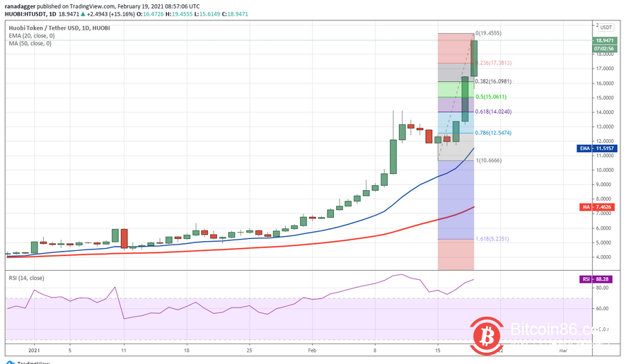The height and width of the screenshot is (364, 624).
Task: Click the Fibonacci 0.5(15.0611) level label
Action: 491,97
